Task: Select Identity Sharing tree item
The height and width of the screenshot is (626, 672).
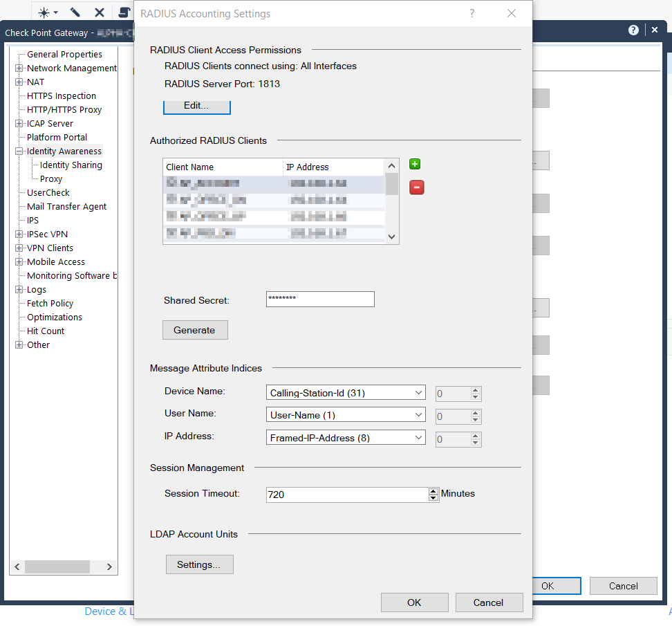Action: [71, 165]
